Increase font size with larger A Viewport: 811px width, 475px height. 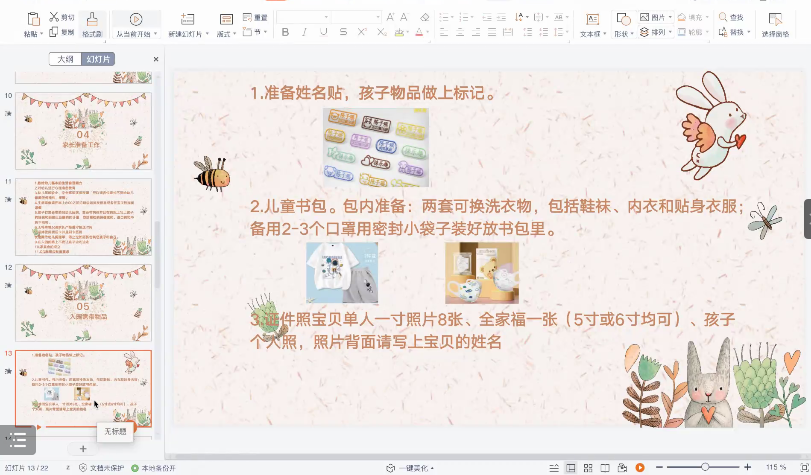coord(391,17)
